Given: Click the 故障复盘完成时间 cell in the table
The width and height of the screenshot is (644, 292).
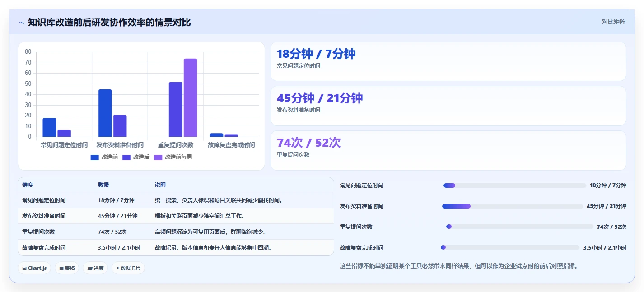Looking at the screenshot, I should [44, 248].
